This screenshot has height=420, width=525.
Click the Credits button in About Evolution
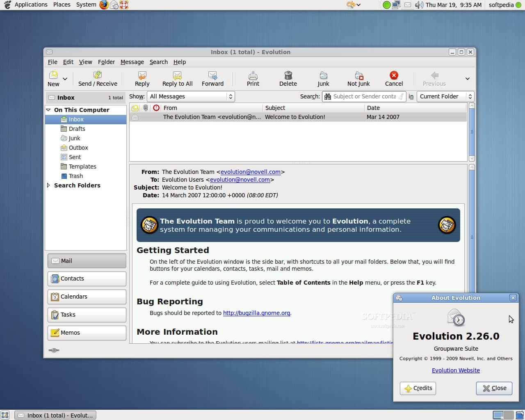(418, 388)
